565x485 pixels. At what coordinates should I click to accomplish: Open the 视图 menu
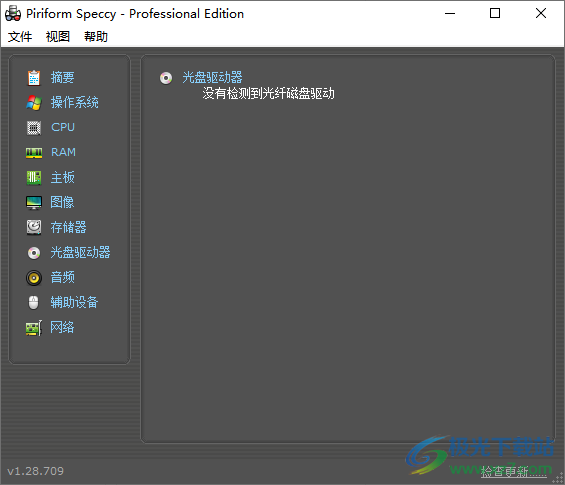[x=58, y=36]
